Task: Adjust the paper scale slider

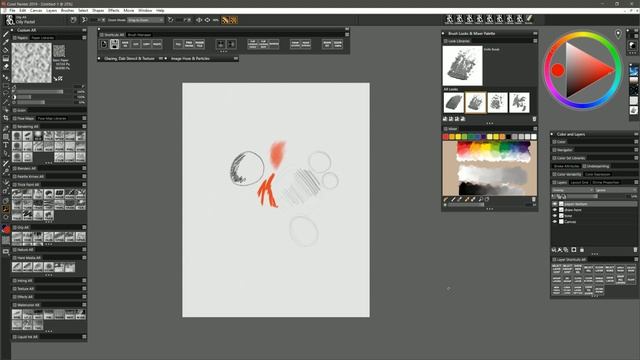Action: (x=40, y=92)
